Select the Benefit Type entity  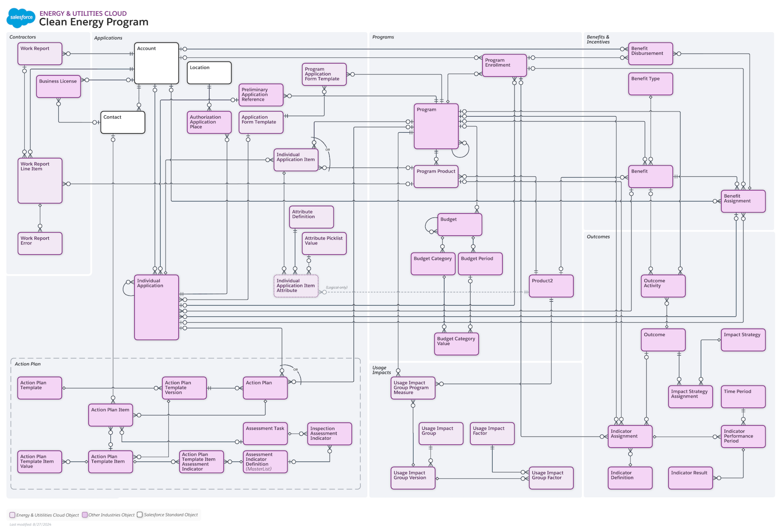tap(651, 84)
